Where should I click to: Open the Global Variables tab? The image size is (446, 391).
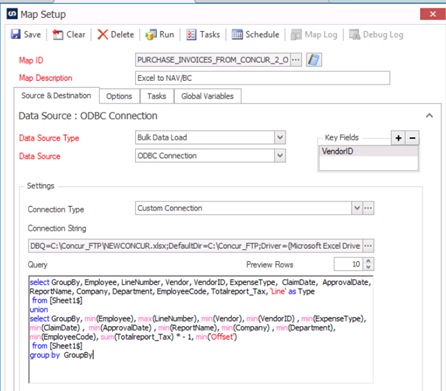(x=207, y=96)
